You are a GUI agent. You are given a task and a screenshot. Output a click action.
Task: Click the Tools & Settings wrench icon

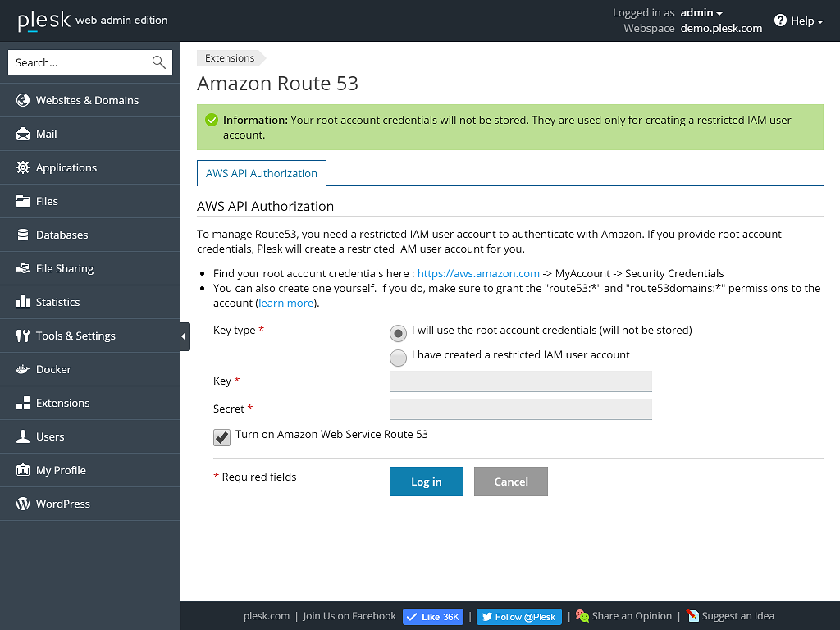click(x=23, y=336)
